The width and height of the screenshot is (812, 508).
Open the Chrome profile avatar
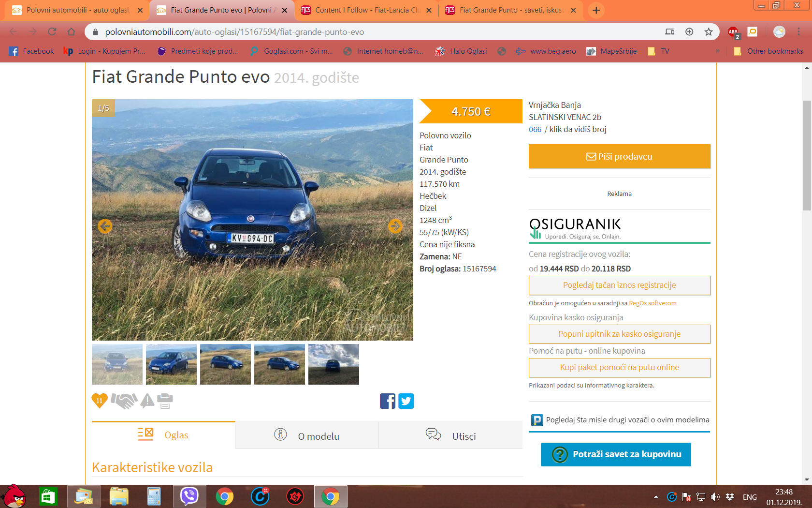[779, 31]
